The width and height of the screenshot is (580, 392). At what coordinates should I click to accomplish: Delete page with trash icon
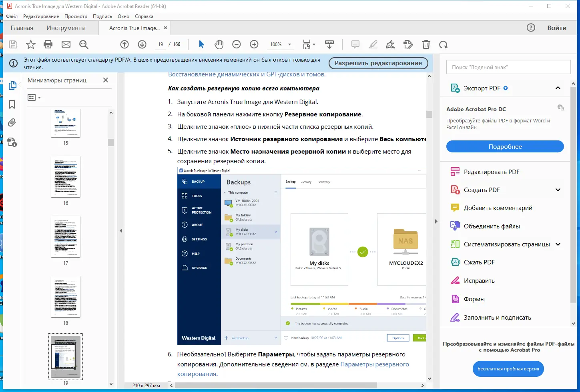click(426, 44)
